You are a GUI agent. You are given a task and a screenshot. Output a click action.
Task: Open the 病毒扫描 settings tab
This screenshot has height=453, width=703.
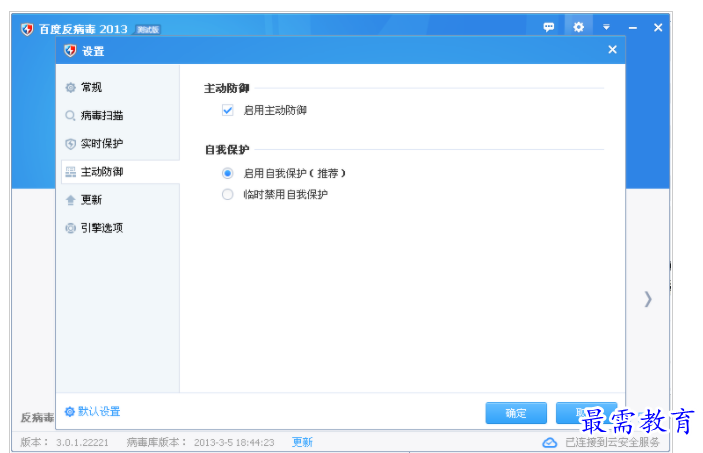click(120, 115)
